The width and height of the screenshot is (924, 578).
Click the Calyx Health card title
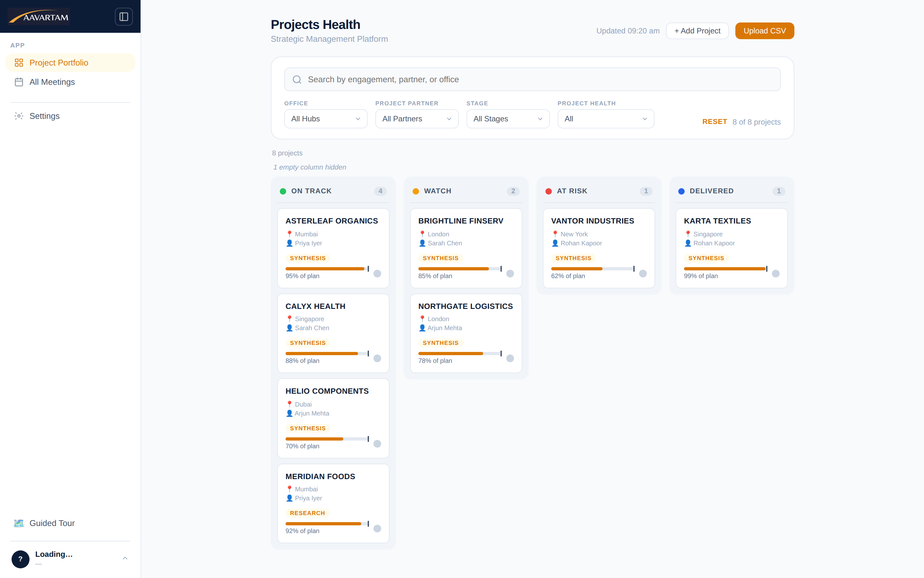315,306
